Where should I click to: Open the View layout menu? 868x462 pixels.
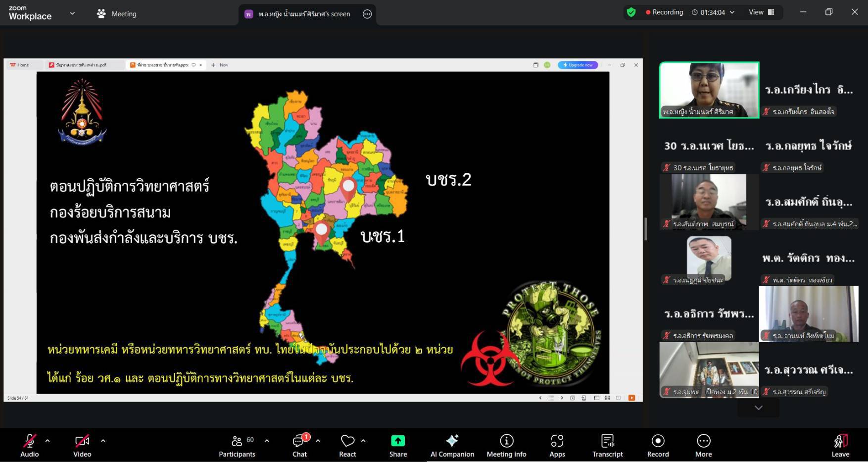point(761,12)
